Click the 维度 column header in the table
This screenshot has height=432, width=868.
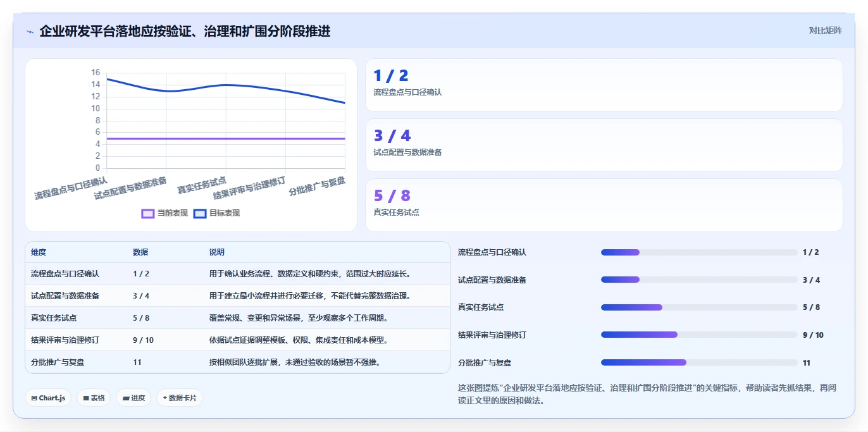pos(39,252)
